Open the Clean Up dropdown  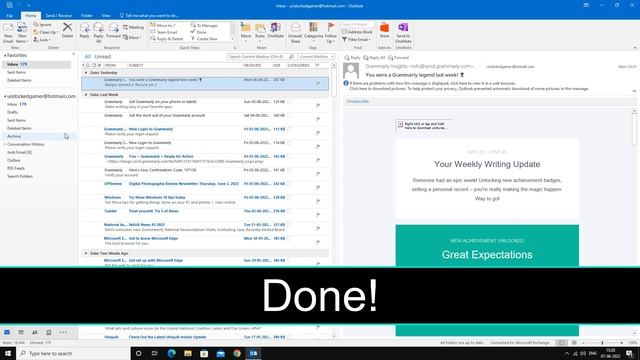tap(46, 32)
